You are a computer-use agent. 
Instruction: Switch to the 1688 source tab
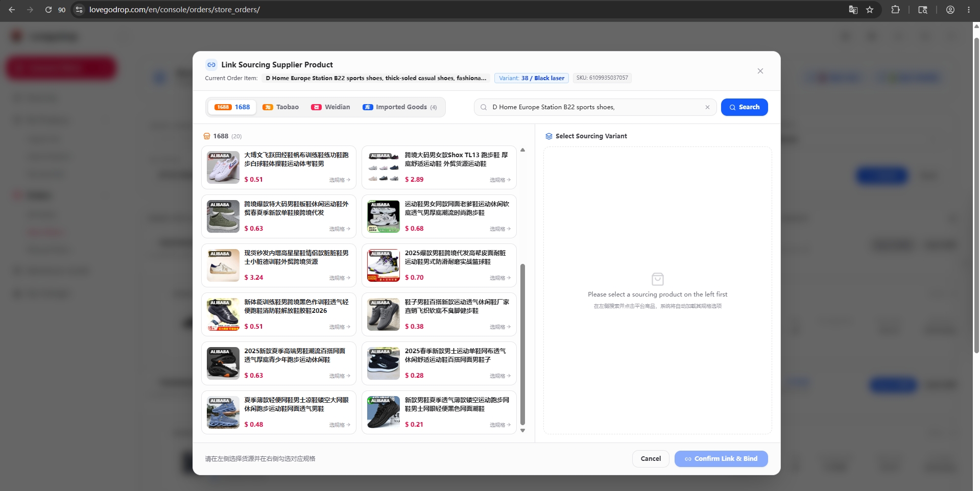(232, 107)
